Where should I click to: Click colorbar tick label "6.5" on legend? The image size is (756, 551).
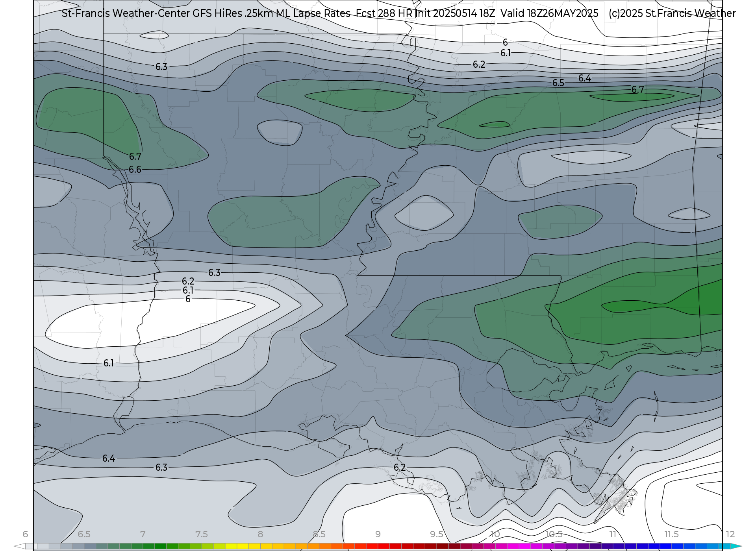point(84,534)
